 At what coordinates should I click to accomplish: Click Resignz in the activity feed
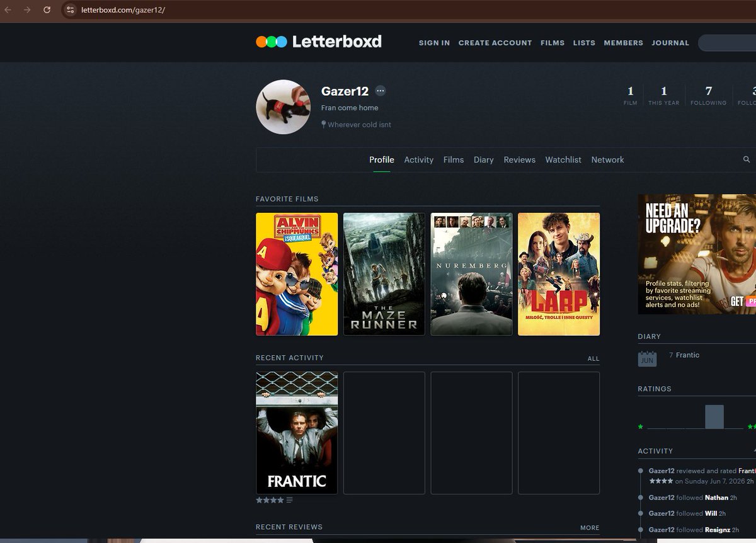pyautogui.click(x=717, y=530)
